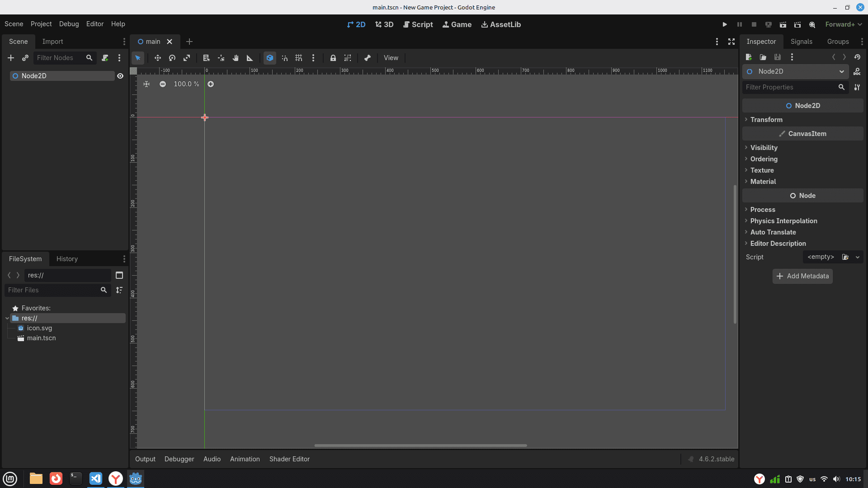Viewport: 868px width, 488px height.
Task: Open the Output bottom panel
Action: click(145, 459)
